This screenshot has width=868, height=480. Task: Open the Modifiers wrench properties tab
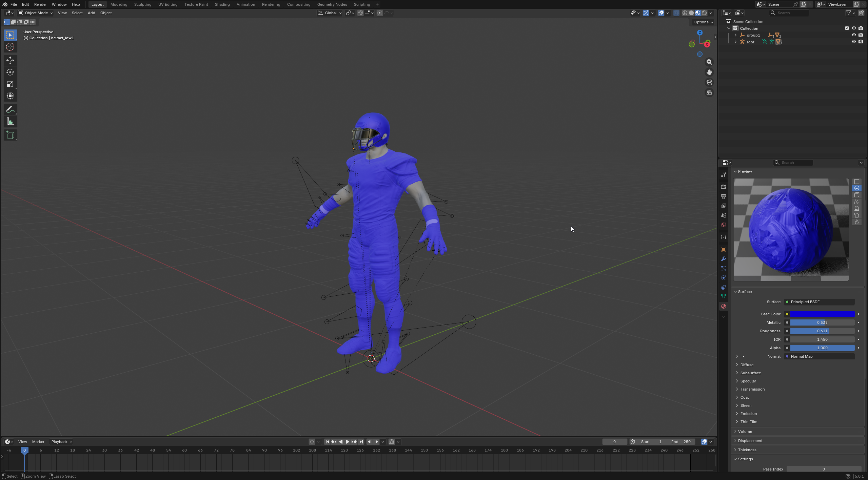click(723, 259)
